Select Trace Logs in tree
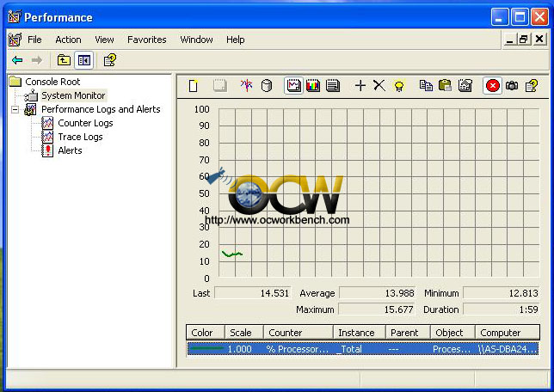The width and height of the screenshot is (554, 392). click(x=80, y=137)
